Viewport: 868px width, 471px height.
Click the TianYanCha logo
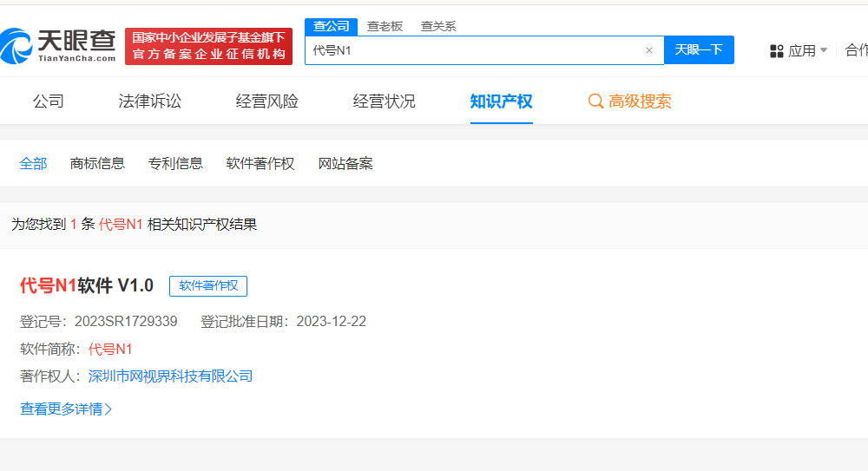(x=58, y=46)
